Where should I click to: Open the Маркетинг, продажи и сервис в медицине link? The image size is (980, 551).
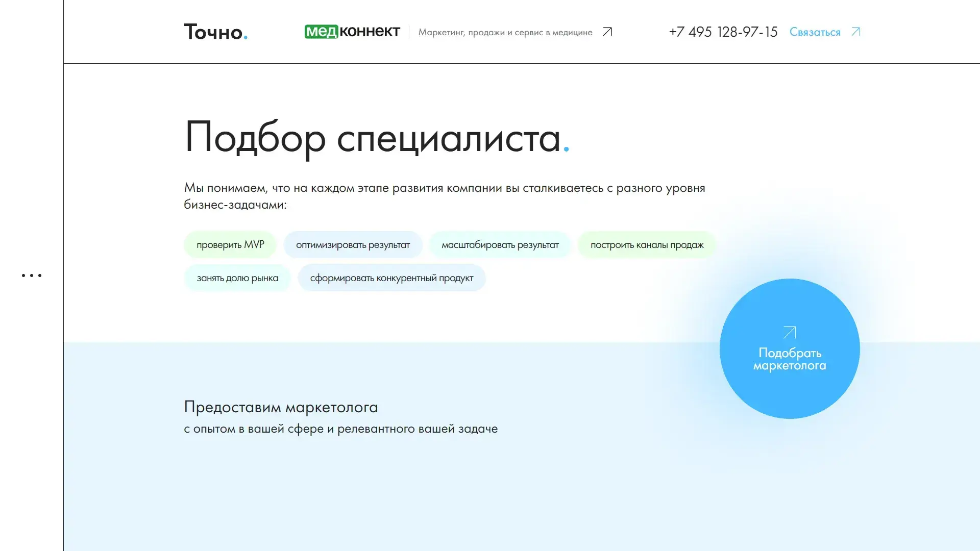point(506,32)
